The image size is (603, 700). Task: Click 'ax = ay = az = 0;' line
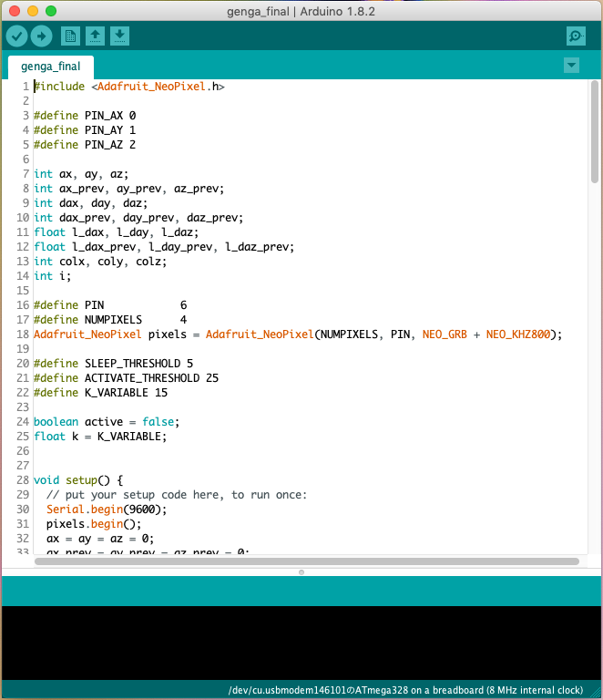coord(100,539)
